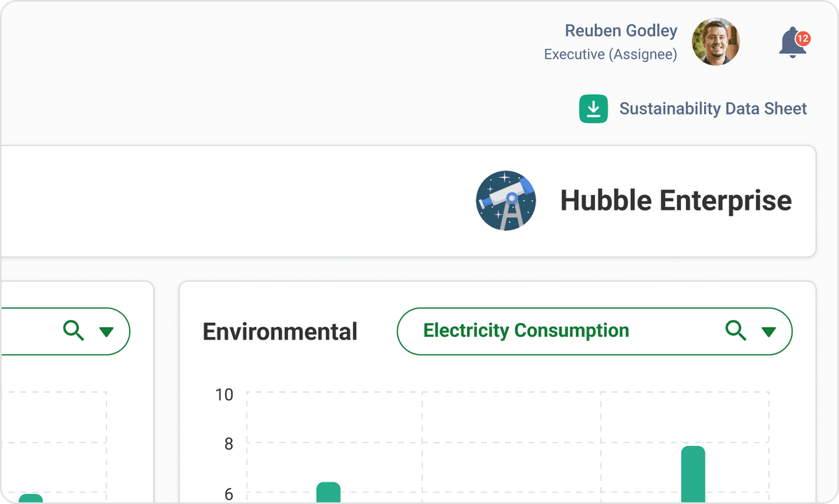Expand the Electricity Consumption dropdown

coord(768,331)
